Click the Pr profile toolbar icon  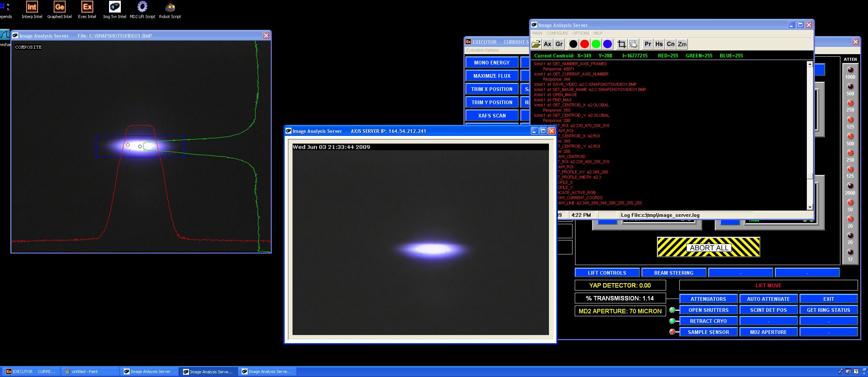pos(648,44)
